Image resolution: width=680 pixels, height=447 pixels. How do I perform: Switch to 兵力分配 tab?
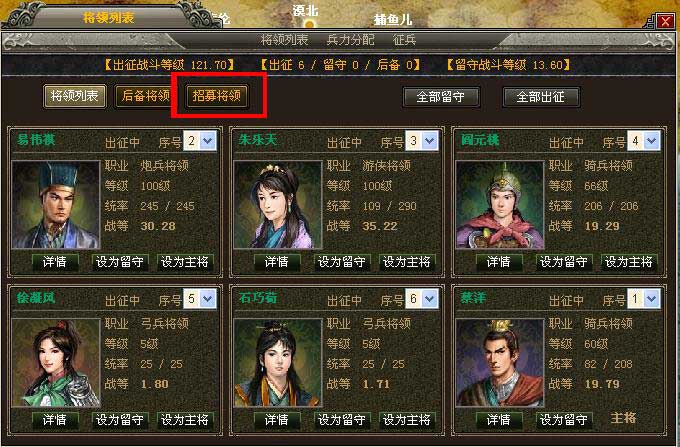tap(350, 40)
